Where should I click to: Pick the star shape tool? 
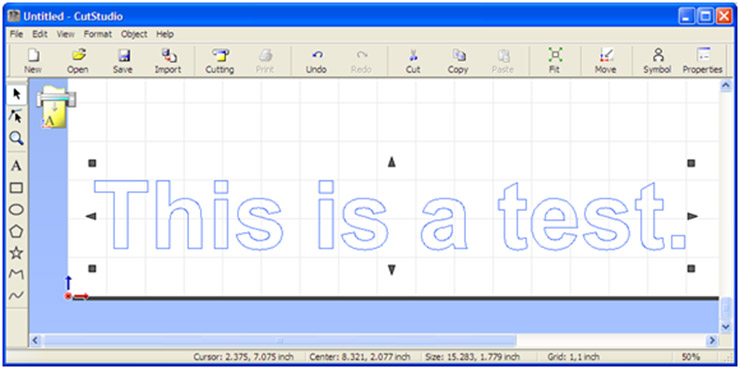17,253
